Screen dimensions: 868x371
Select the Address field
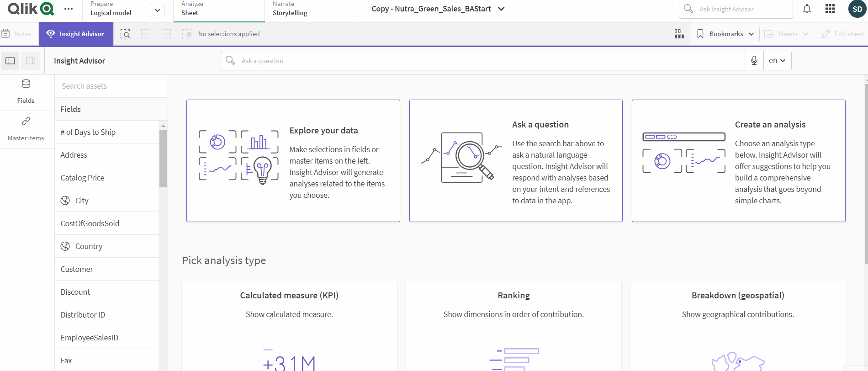point(106,155)
